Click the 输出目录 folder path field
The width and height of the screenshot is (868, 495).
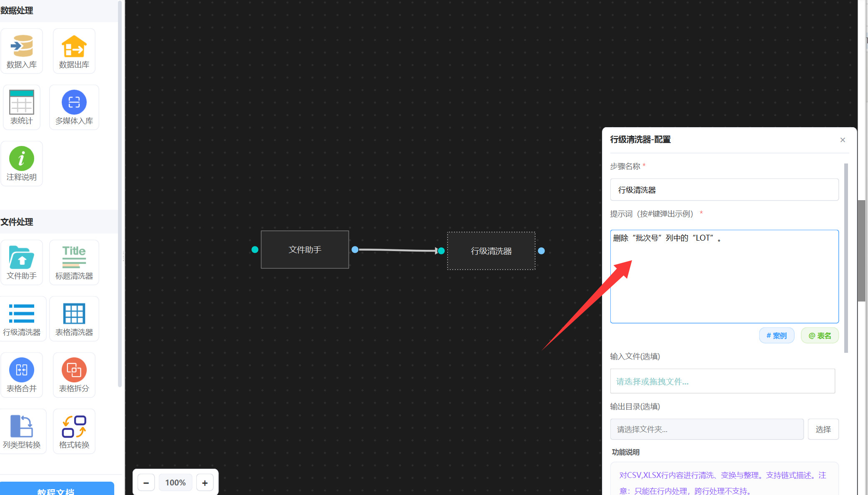click(x=707, y=429)
